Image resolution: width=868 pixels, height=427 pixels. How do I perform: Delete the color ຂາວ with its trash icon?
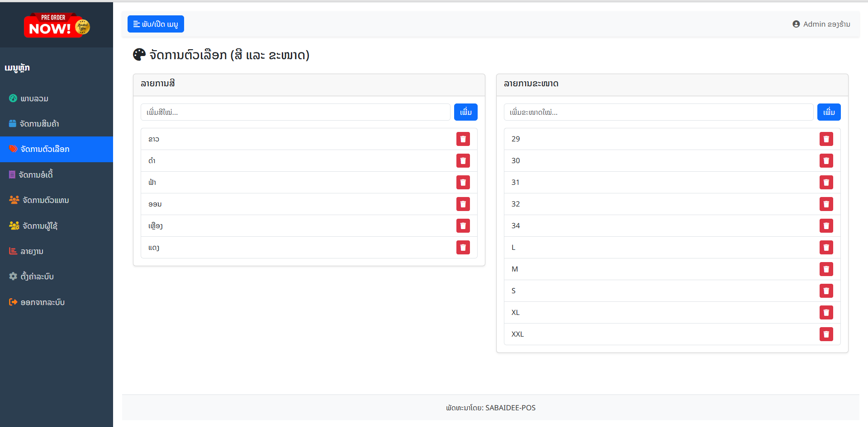pos(463,139)
